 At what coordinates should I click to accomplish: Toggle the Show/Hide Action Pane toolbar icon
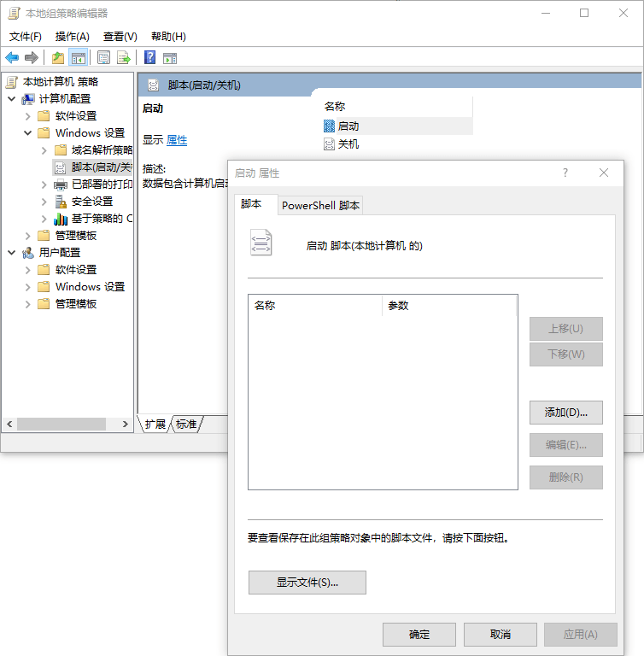pos(170,57)
